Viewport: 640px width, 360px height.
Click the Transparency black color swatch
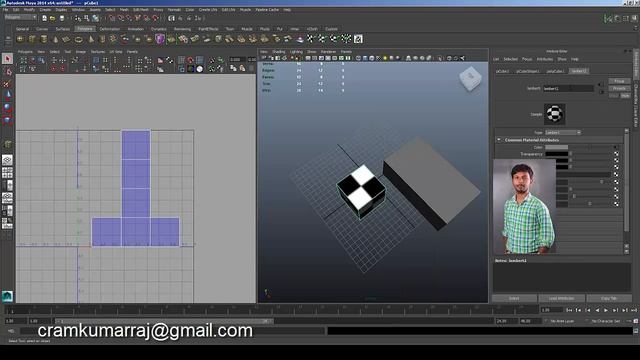tap(556, 154)
